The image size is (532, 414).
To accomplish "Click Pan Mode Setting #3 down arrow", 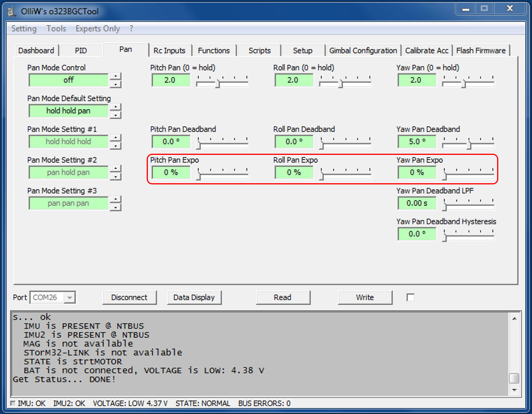I will [x=115, y=207].
